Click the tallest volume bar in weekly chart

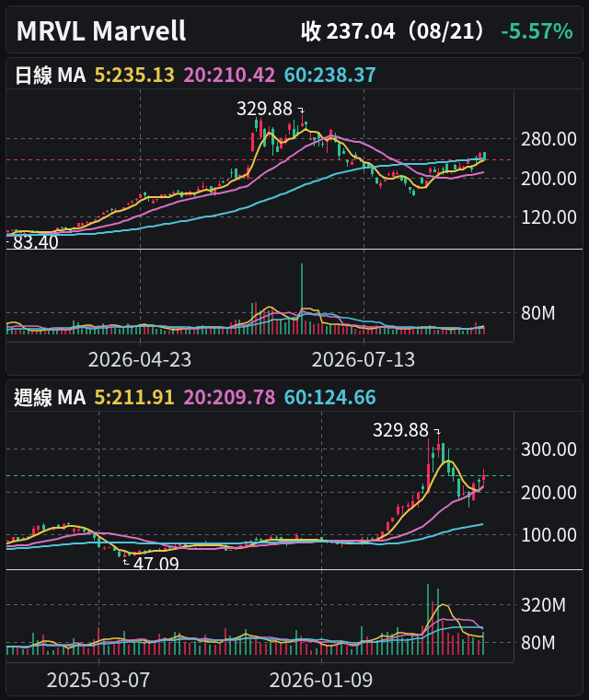click(428, 619)
